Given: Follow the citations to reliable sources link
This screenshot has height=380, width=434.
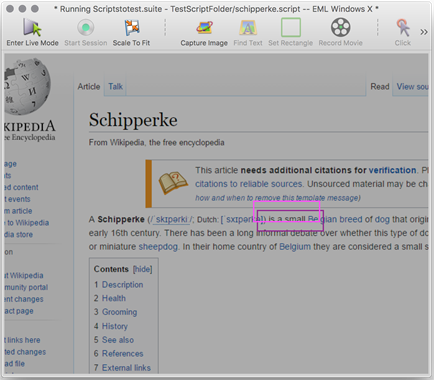Looking at the screenshot, I should click(x=249, y=184).
